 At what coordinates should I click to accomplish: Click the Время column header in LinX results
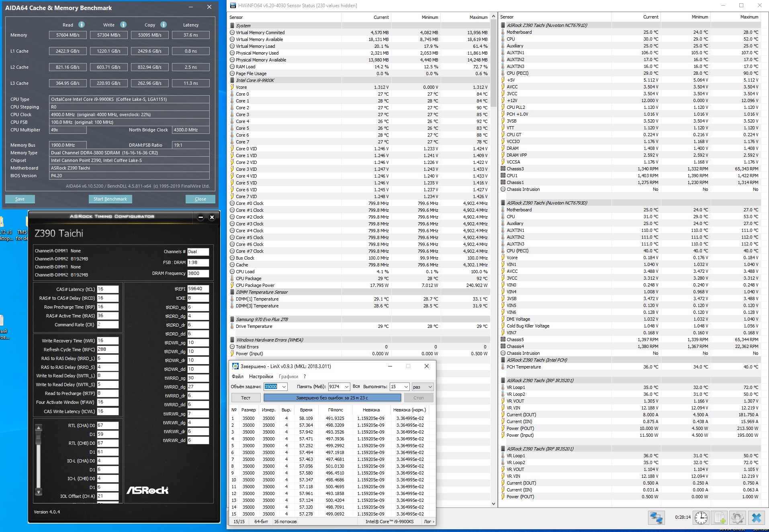coord(306,410)
